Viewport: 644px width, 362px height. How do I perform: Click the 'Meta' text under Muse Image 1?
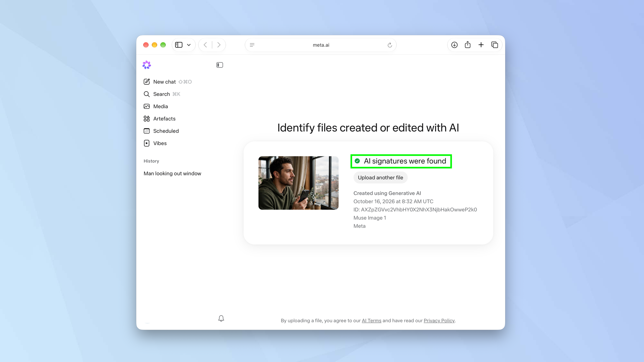[359, 226]
